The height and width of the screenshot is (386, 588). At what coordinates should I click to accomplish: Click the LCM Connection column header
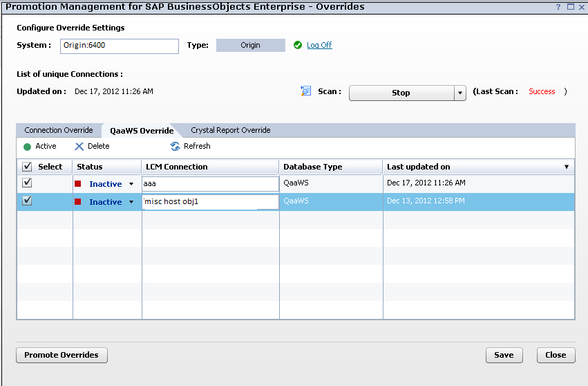210,167
